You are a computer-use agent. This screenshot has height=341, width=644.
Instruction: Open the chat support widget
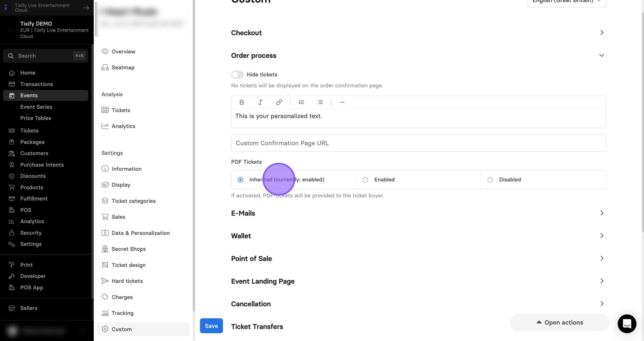627,324
